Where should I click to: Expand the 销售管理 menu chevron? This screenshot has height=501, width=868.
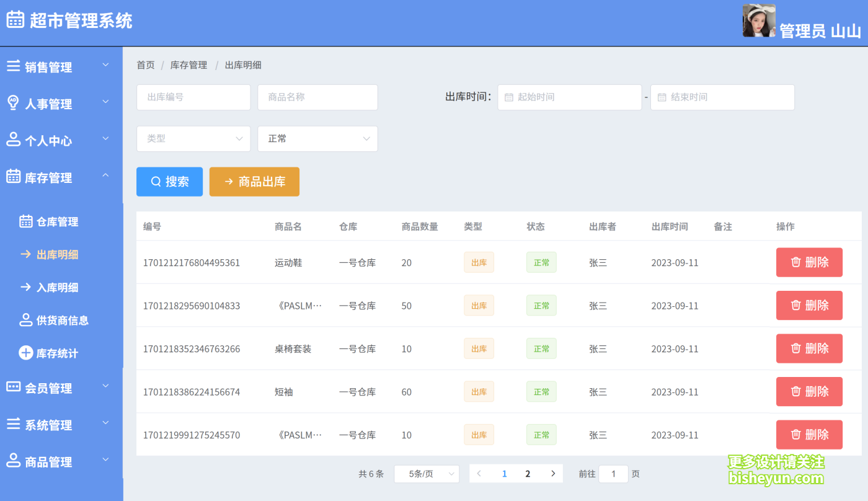point(105,64)
